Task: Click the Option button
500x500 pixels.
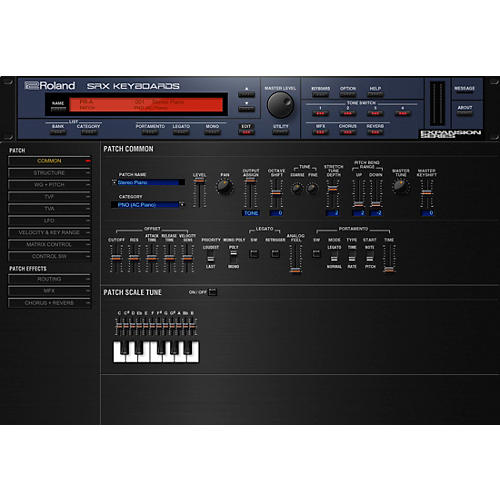Action: [348, 94]
